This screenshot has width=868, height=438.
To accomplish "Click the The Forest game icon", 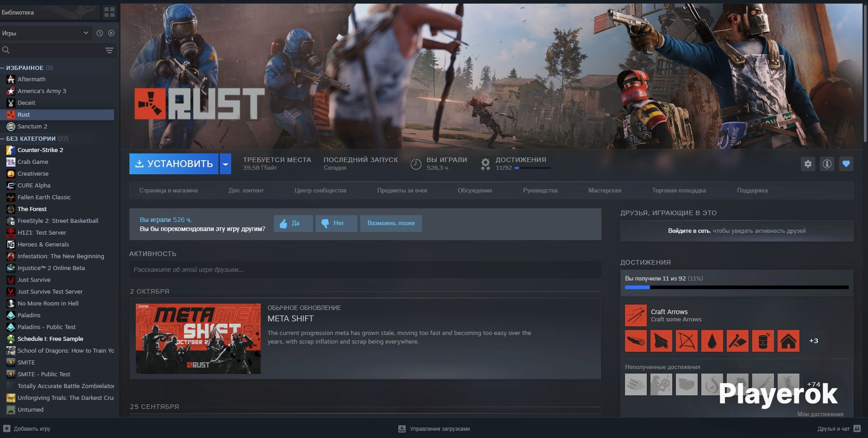I will tap(10, 209).
